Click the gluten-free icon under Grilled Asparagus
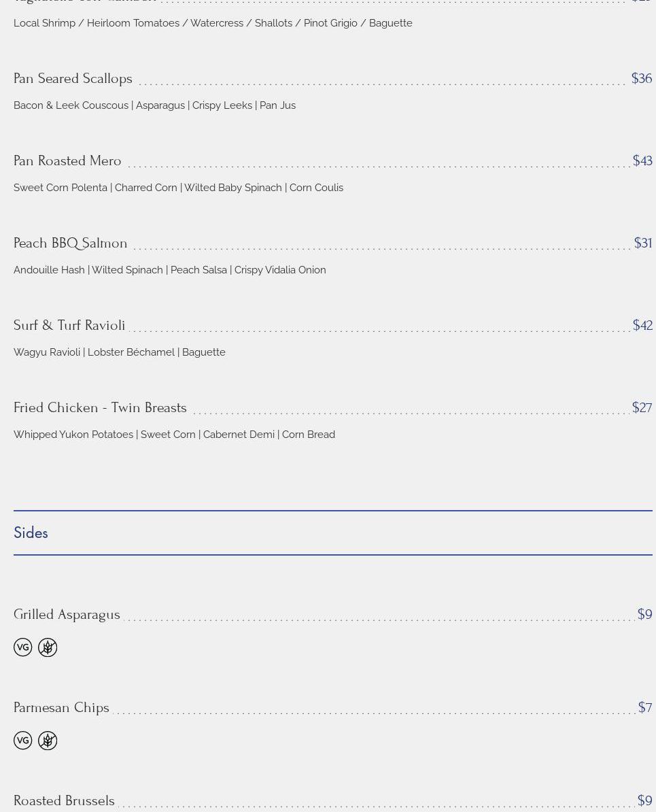 point(48,647)
